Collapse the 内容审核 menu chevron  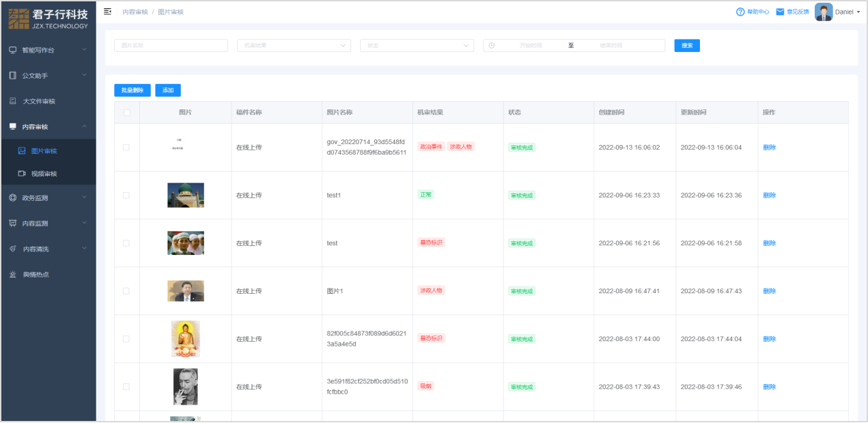[x=84, y=126]
